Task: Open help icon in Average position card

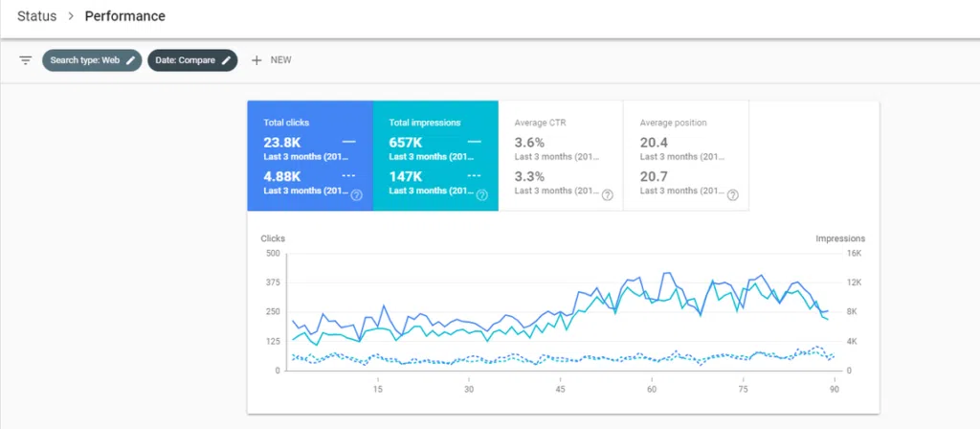Action: 732,194
